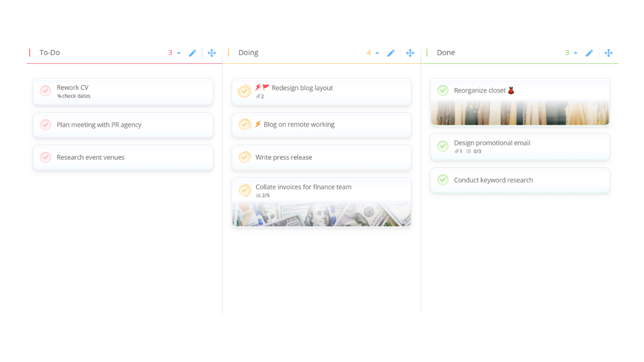Check off the Rework CV task
Screen dimensions: 644x362
click(x=45, y=91)
